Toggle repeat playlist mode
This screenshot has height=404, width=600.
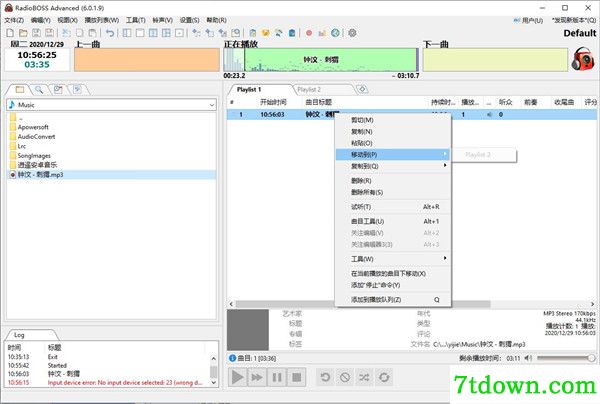point(384,377)
